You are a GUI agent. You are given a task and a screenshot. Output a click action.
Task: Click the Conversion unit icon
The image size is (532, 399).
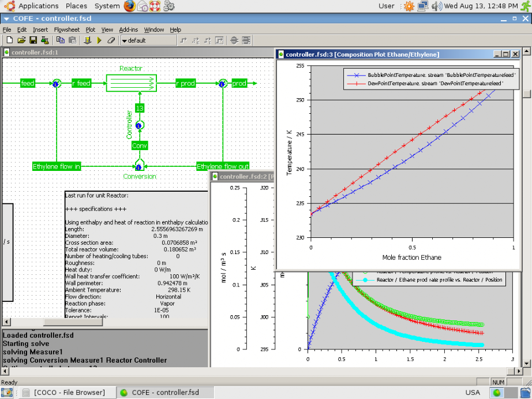pos(139,166)
